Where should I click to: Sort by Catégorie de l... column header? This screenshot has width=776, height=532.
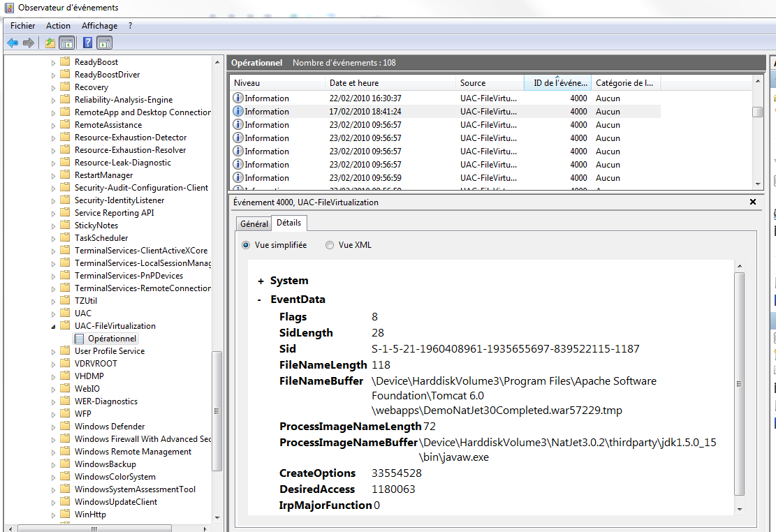(626, 82)
